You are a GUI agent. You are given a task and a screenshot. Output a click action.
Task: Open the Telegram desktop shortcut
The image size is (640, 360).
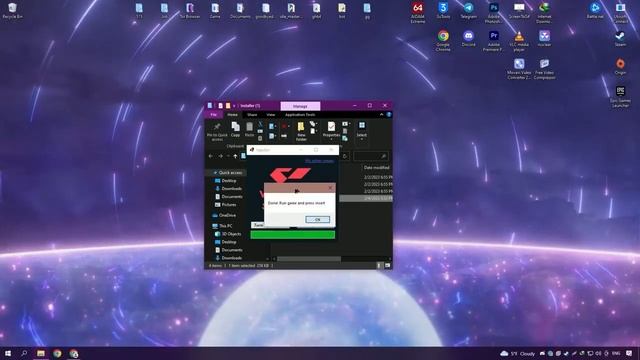468,11
